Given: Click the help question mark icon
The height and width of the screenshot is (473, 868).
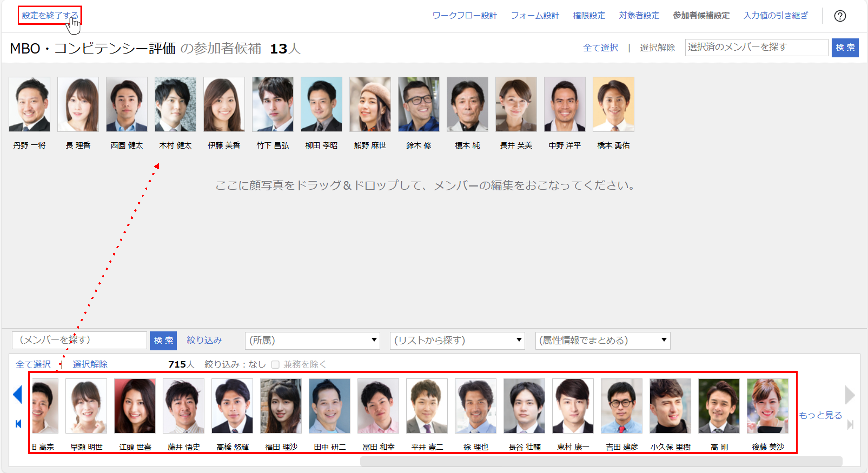Looking at the screenshot, I should [x=840, y=16].
